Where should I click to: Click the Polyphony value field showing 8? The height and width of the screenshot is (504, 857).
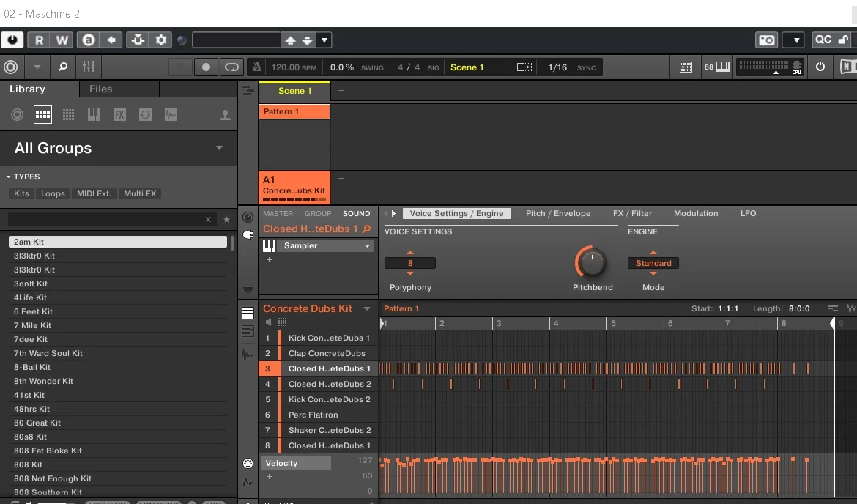(x=410, y=263)
